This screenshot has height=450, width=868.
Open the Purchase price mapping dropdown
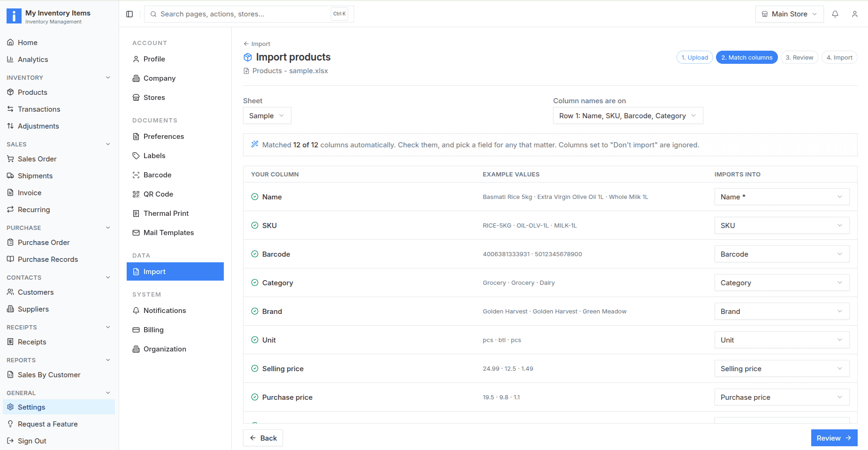tap(782, 397)
